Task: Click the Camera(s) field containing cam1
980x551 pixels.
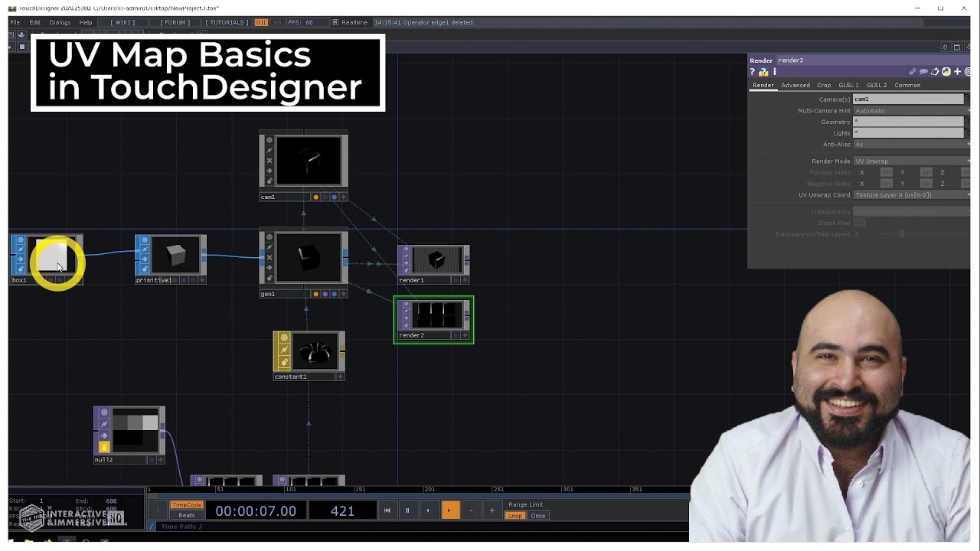Action: click(908, 99)
